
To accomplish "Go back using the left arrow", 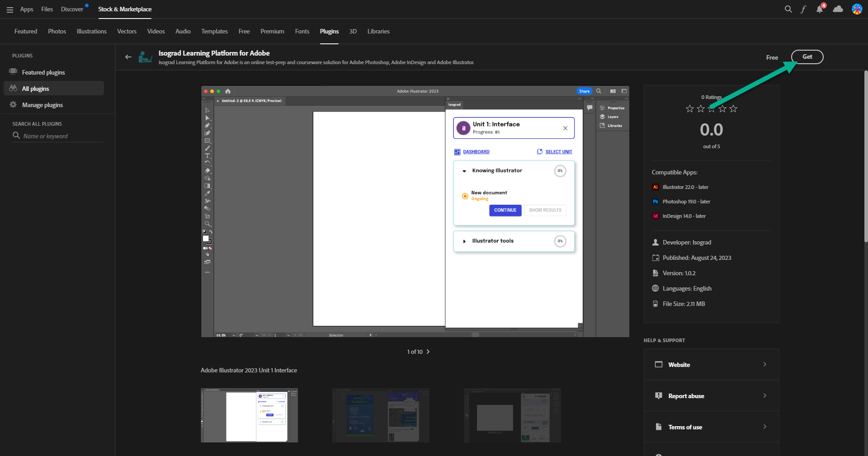I will pyautogui.click(x=128, y=57).
